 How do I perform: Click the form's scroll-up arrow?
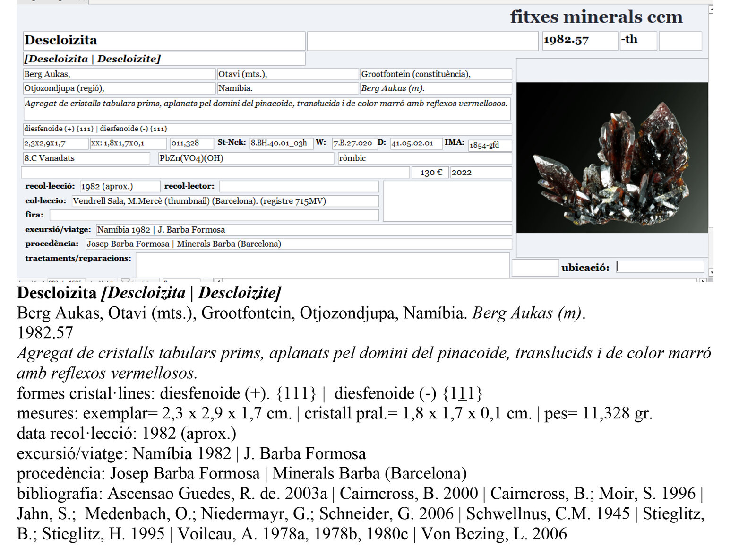tap(711, 10)
